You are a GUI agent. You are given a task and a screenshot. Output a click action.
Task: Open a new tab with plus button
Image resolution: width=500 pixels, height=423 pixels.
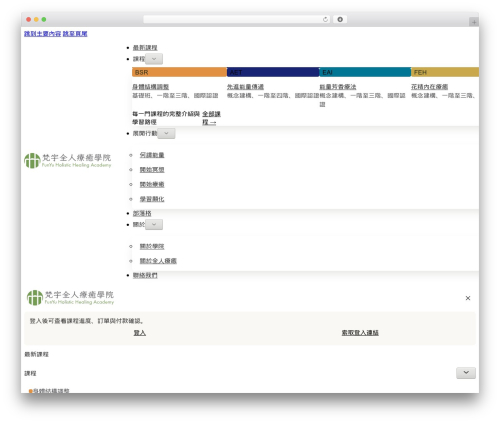(x=474, y=22)
